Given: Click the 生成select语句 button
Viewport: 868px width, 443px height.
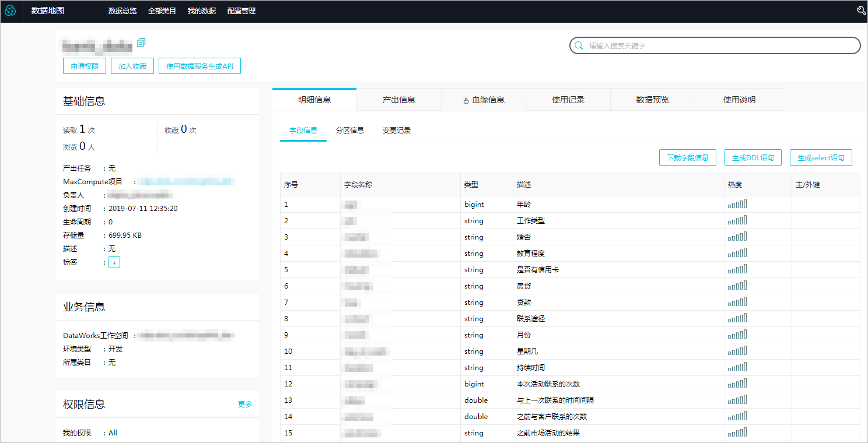Looking at the screenshot, I should 821,157.
